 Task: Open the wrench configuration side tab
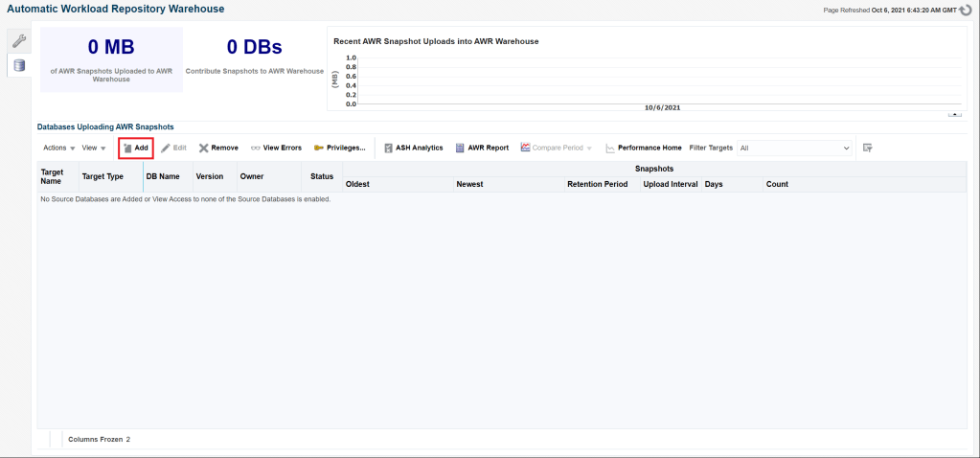(19, 41)
